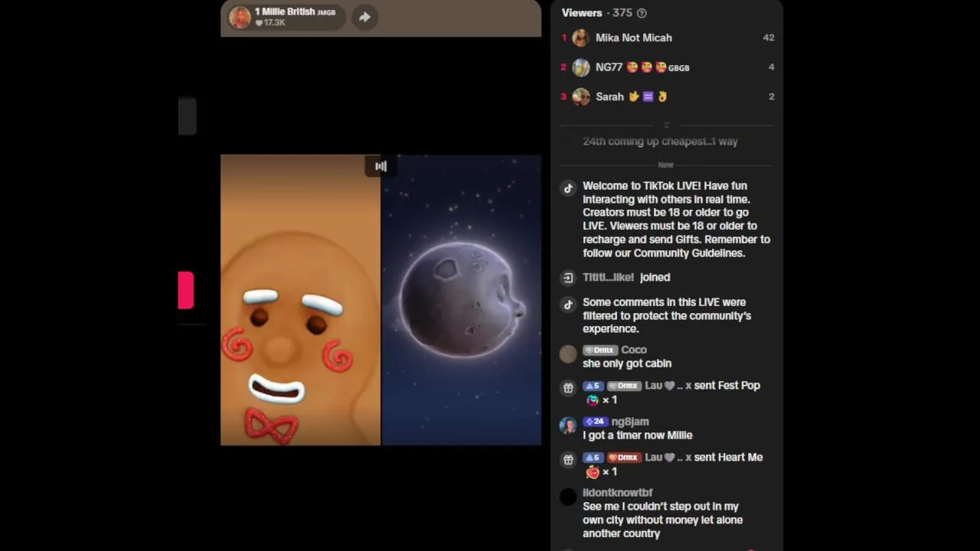Screen dimensions: 980x551
Task: Expand the top viewers list chevron
Action: (x=666, y=125)
